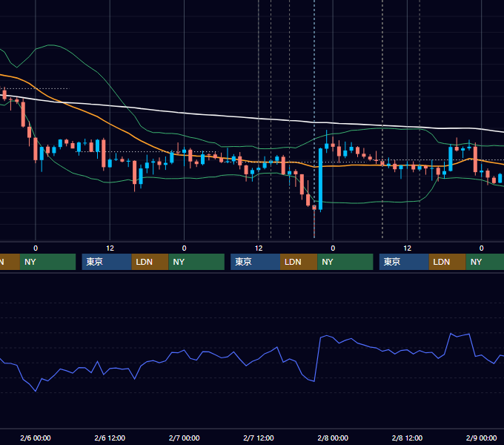
Task: Select the NY session bar spanning 2/7 00:00
Action: pyautogui.click(x=196, y=262)
